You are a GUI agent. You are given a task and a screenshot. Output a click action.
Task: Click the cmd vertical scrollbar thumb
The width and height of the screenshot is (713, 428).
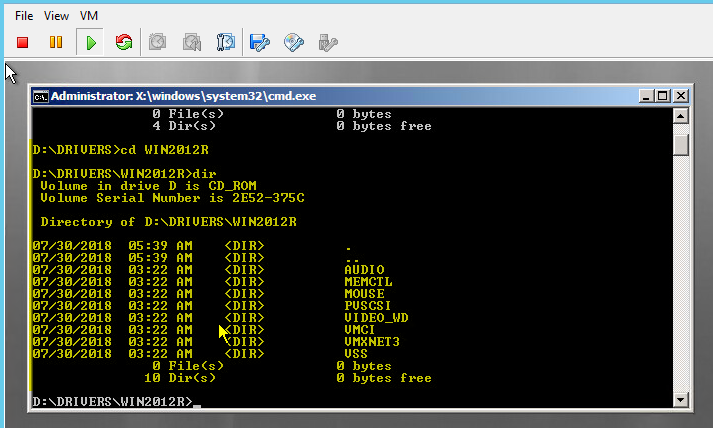(x=681, y=145)
